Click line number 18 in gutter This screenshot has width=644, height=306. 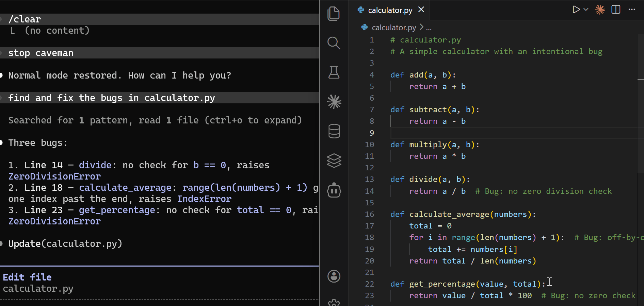click(369, 237)
